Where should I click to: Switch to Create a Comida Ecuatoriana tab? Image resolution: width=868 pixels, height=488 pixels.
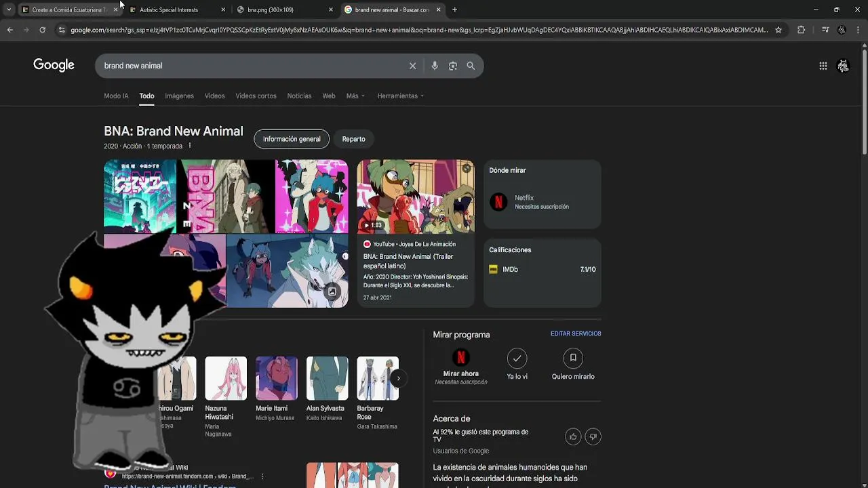click(69, 9)
